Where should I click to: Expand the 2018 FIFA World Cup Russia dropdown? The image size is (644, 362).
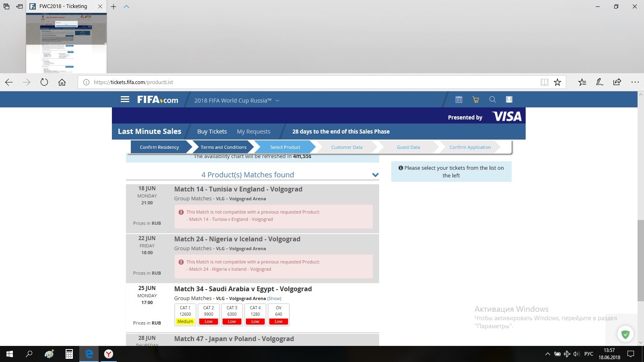coord(277,101)
